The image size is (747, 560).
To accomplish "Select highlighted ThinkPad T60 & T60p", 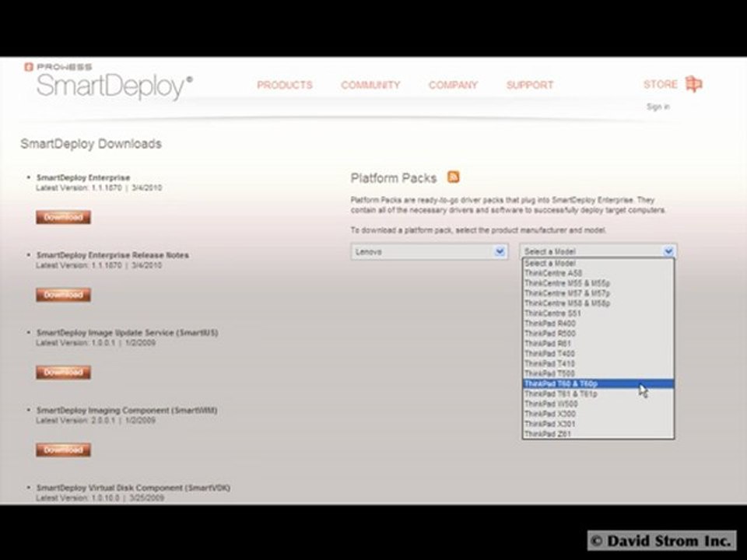I will (598, 383).
